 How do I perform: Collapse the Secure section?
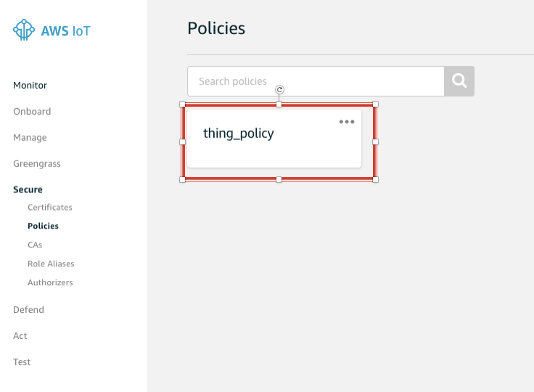pyautogui.click(x=28, y=189)
